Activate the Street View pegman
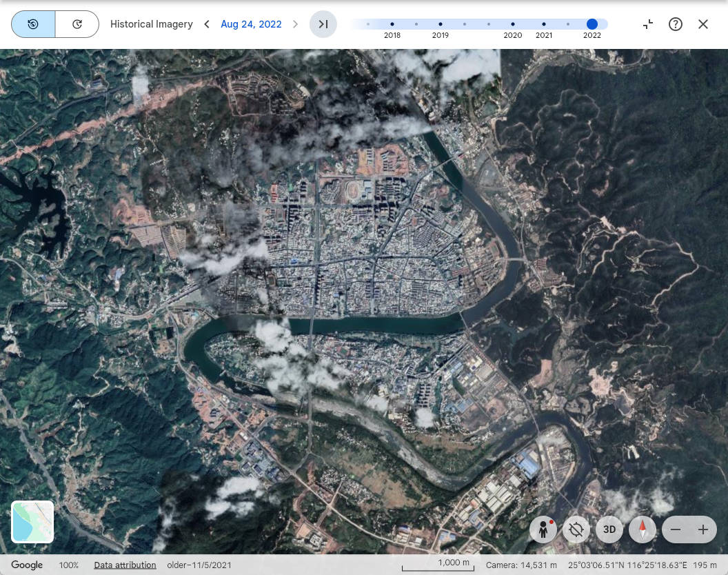Screen dimensions: 728x575 [543, 529]
